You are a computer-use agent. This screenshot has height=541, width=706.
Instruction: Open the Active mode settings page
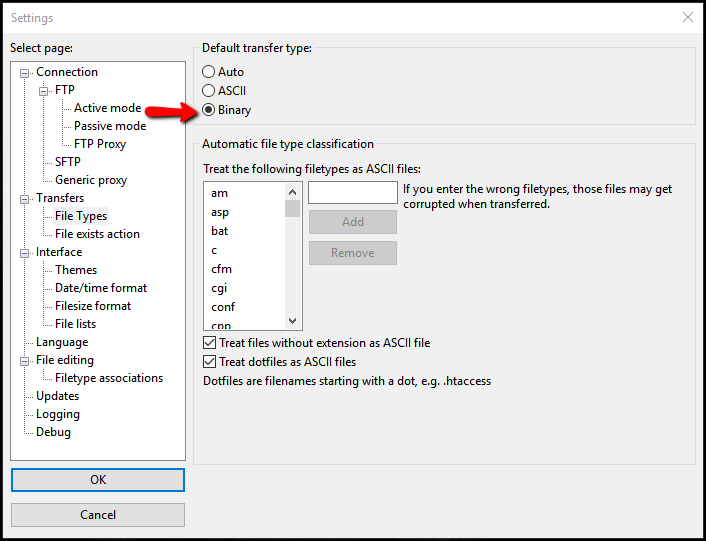point(107,108)
